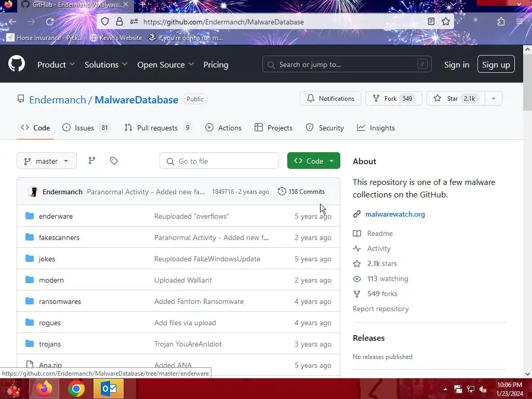Expand the Product menu

[56, 64]
